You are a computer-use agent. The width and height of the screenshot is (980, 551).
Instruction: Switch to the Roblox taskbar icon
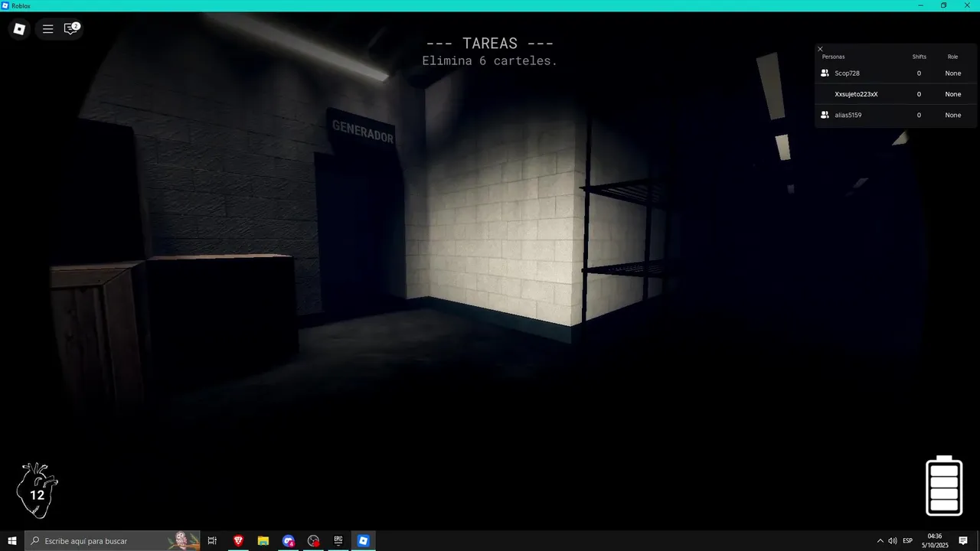coord(363,541)
